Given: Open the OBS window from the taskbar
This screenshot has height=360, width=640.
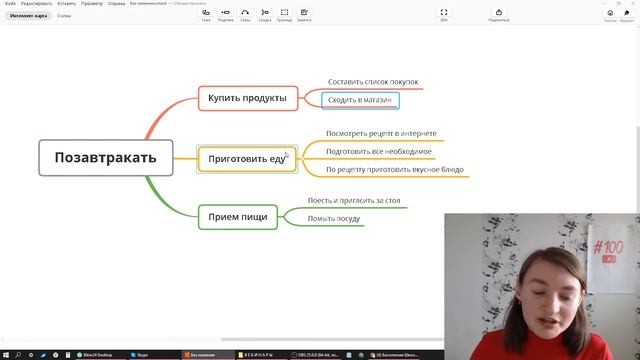Looking at the screenshot, I should (x=315, y=355).
